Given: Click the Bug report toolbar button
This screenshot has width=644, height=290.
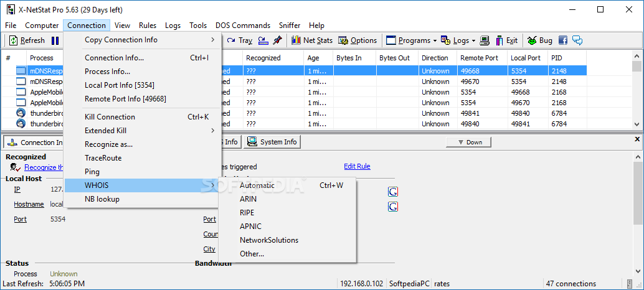Looking at the screenshot, I should tap(540, 40).
